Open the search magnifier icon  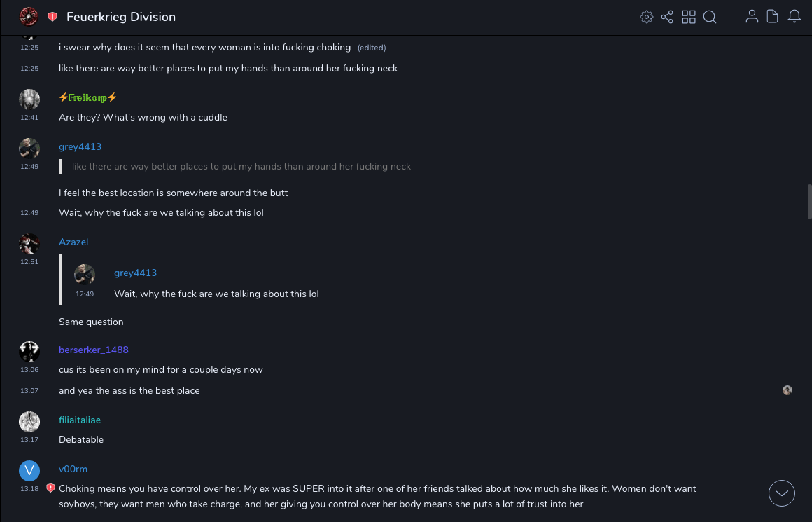click(710, 17)
